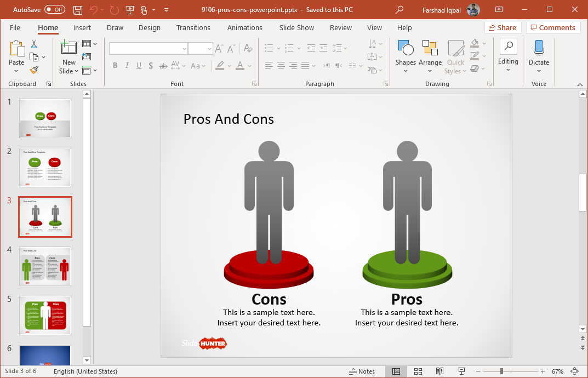The width and height of the screenshot is (588, 378).
Task: Click the Share button
Action: point(502,27)
